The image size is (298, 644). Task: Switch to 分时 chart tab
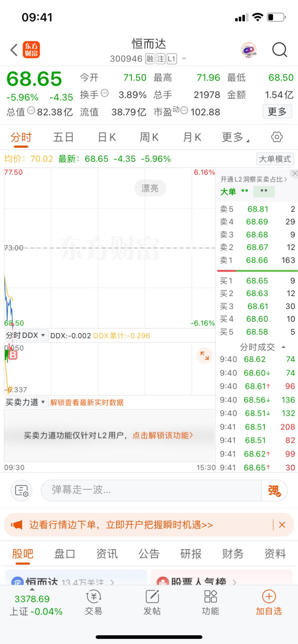pos(21,137)
